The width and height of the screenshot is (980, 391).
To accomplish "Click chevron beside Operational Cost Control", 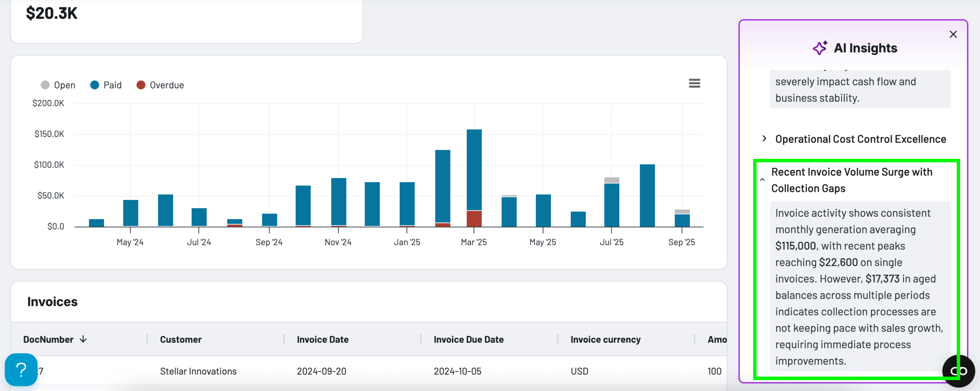I will tap(764, 139).
